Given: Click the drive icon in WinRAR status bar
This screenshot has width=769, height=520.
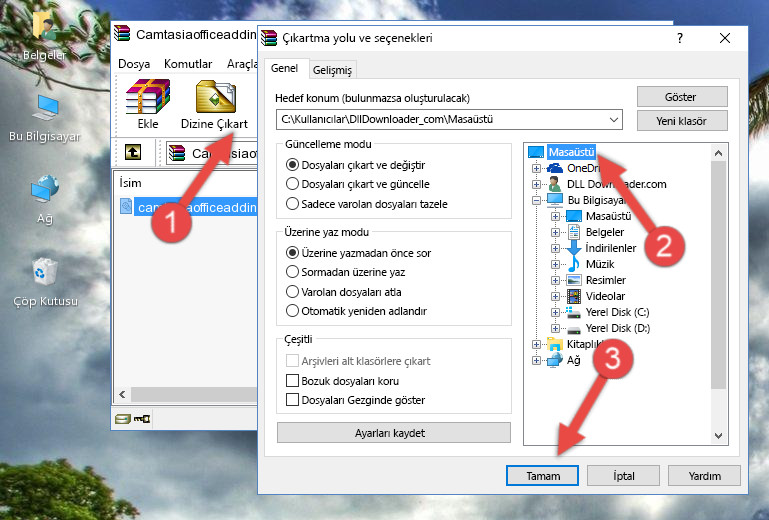Looking at the screenshot, I should click(x=123, y=418).
